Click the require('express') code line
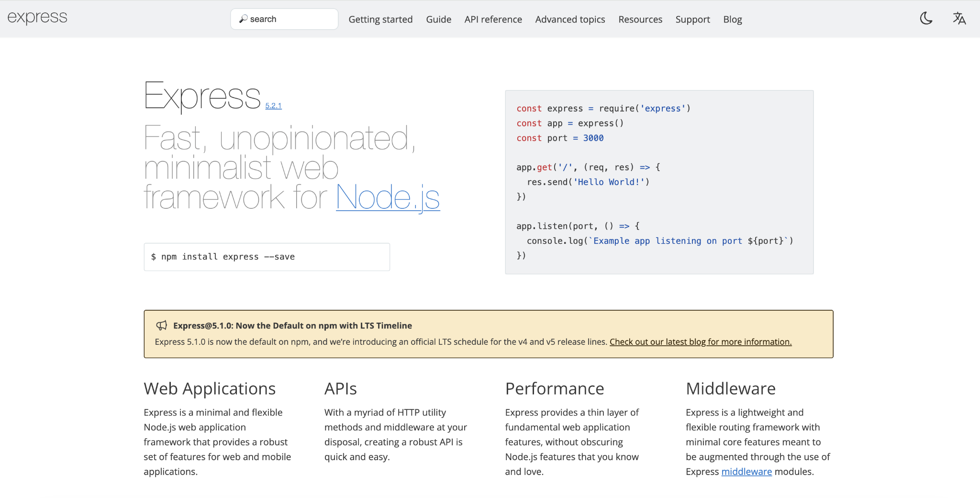The height and width of the screenshot is (498, 980). [603, 109]
